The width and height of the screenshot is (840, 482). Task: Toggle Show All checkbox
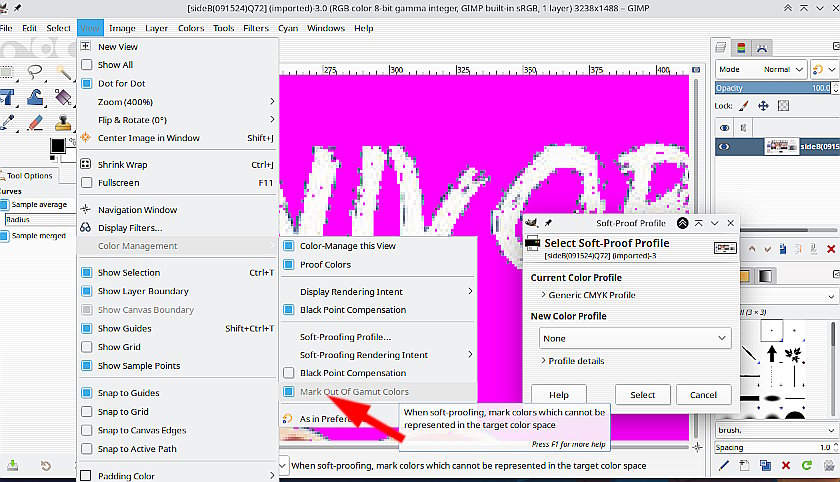pyautogui.click(x=86, y=65)
